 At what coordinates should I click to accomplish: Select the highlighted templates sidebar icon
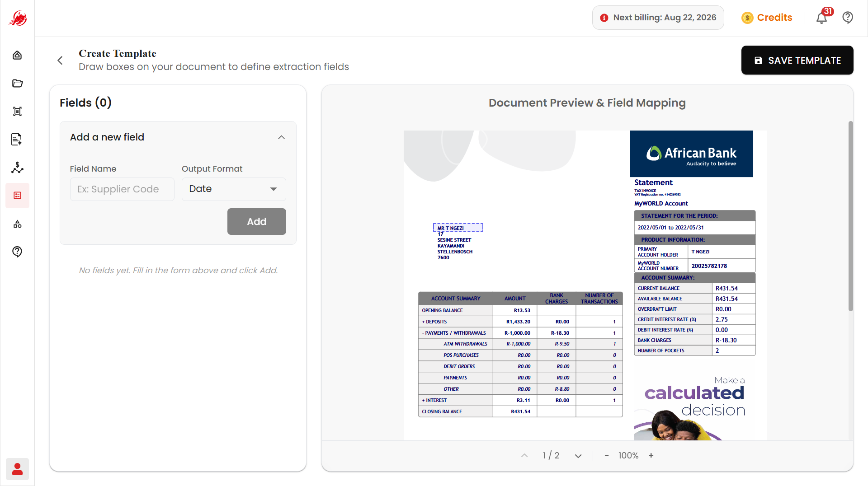17,196
